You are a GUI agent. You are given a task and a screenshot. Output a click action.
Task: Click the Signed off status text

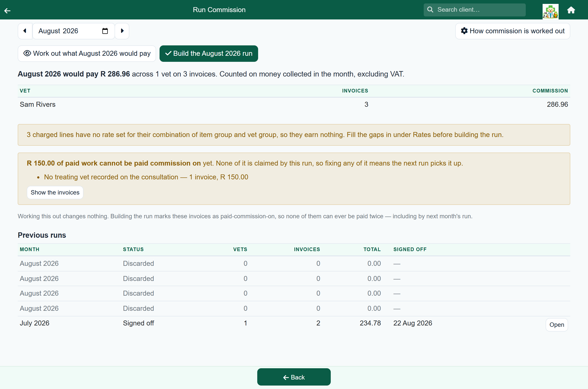[x=138, y=323]
